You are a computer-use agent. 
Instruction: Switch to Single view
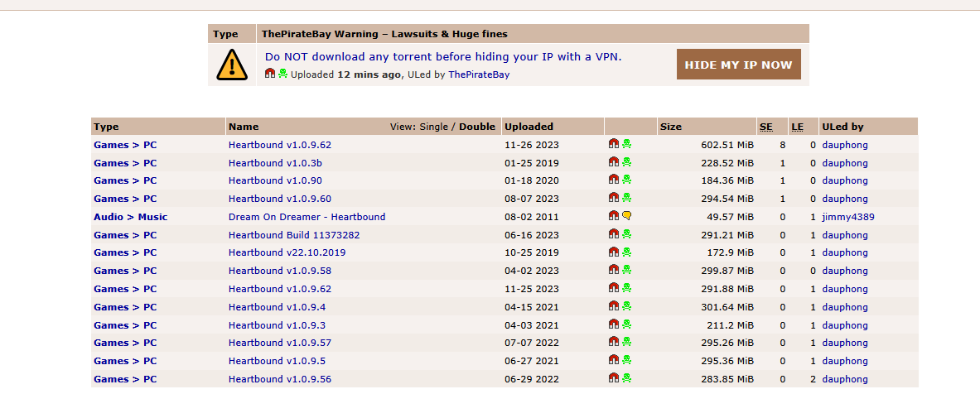[434, 127]
